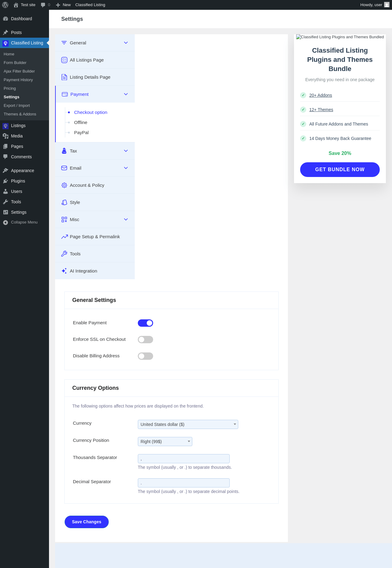The height and width of the screenshot is (568, 392).
Task: Open the 12+ Themes link
Action: (x=321, y=110)
